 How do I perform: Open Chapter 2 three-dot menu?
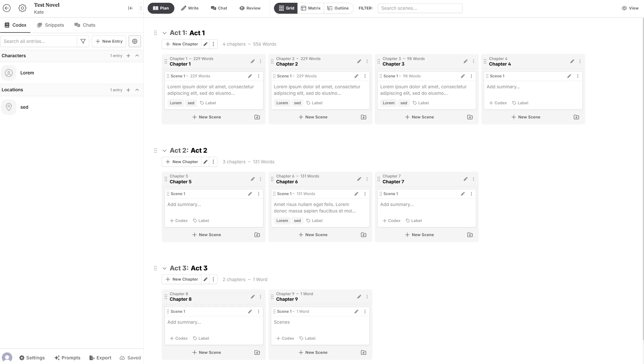tap(367, 61)
